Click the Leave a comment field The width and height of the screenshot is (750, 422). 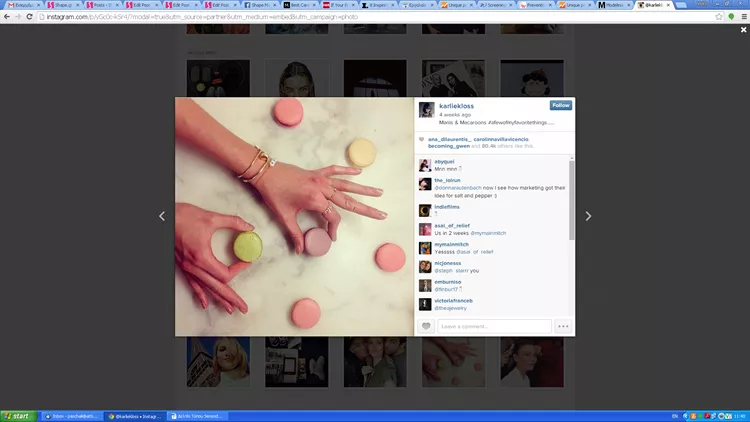coord(494,326)
